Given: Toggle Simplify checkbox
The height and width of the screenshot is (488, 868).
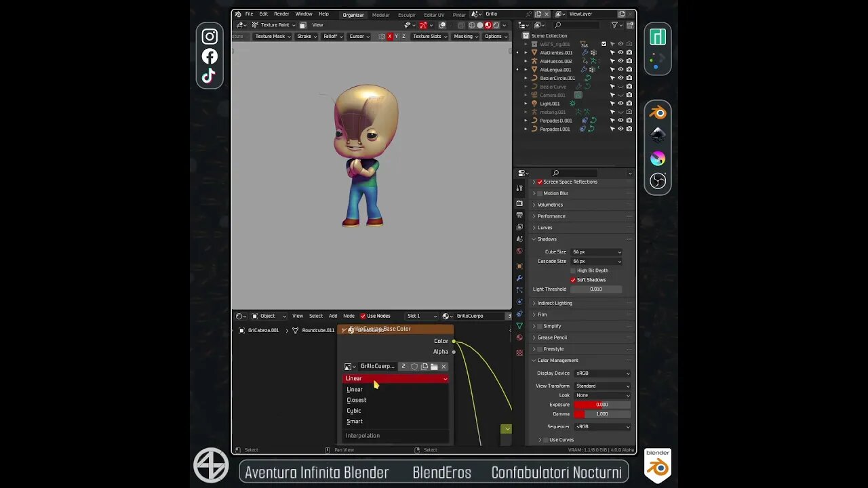Looking at the screenshot, I should click(540, 326).
